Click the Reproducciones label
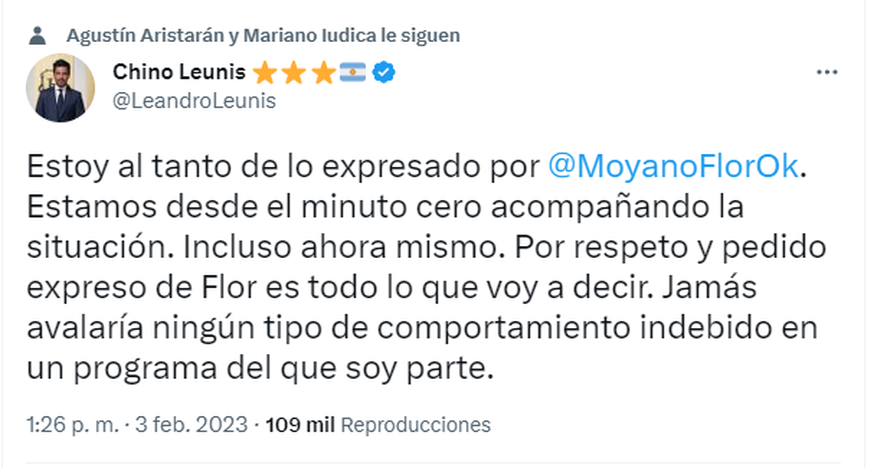 [x=416, y=424]
